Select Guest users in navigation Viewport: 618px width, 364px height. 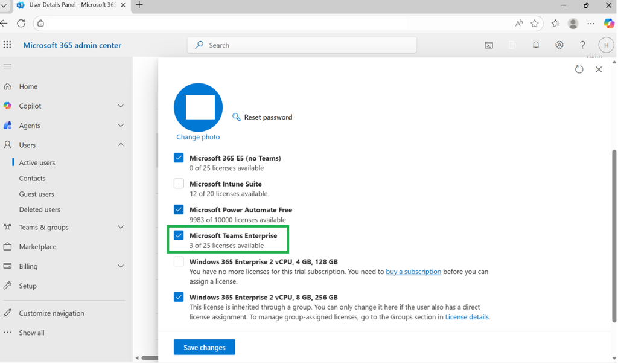(37, 194)
